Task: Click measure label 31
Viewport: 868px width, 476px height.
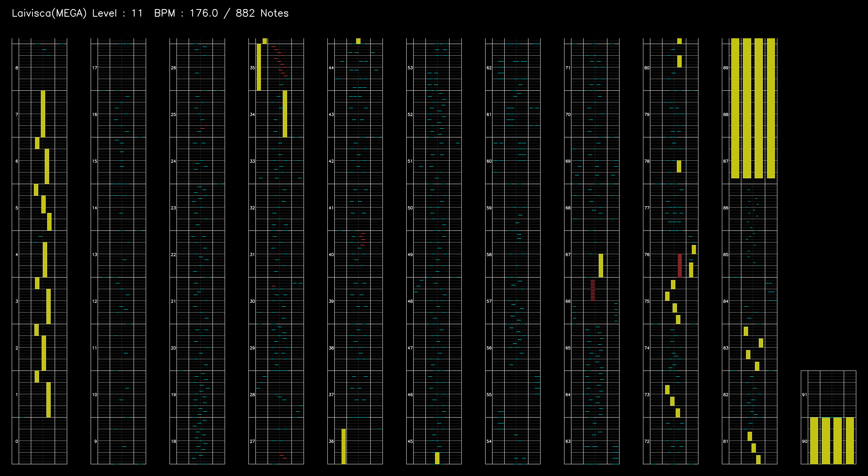Action: tap(252, 255)
